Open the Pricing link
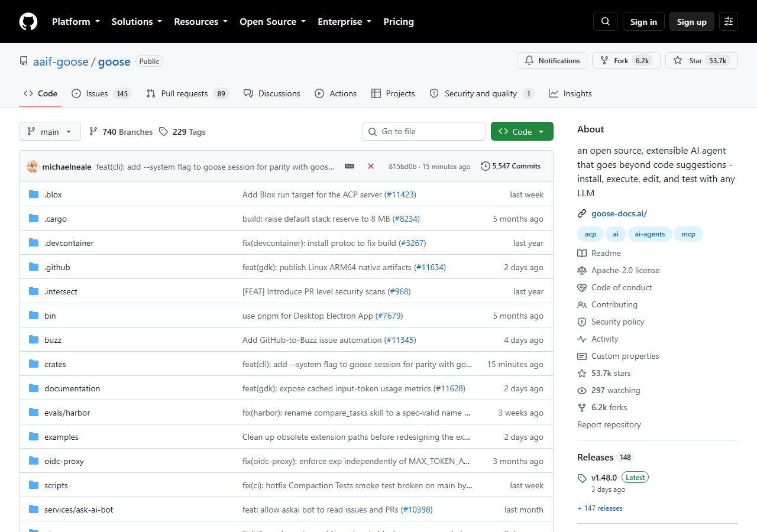This screenshot has height=532, width=757. click(399, 21)
